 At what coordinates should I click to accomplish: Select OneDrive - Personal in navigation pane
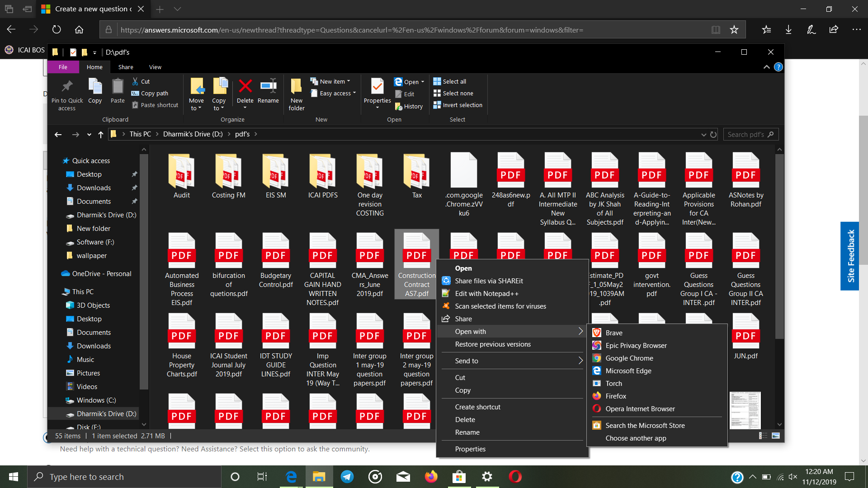(96, 273)
